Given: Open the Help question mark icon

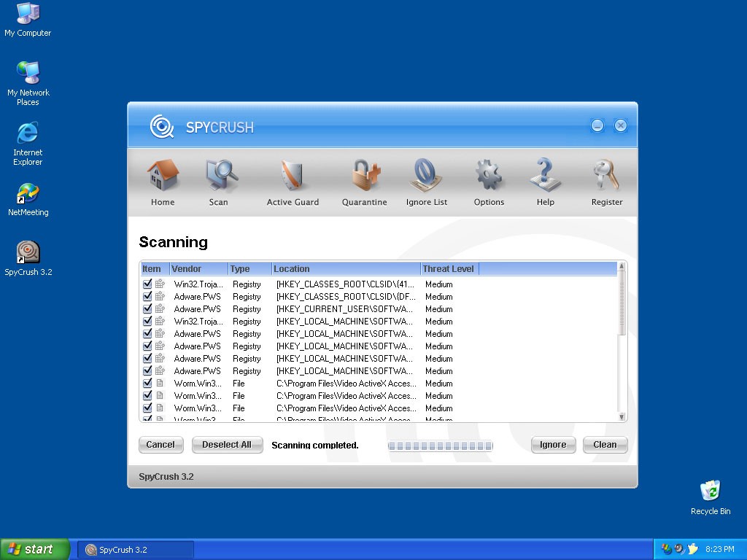Looking at the screenshot, I should coord(545,177).
